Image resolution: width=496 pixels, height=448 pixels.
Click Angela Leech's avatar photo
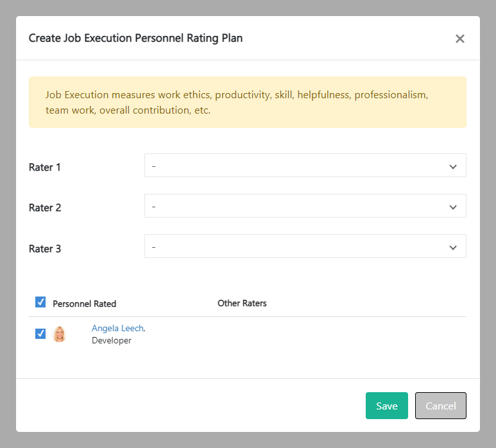click(x=60, y=334)
